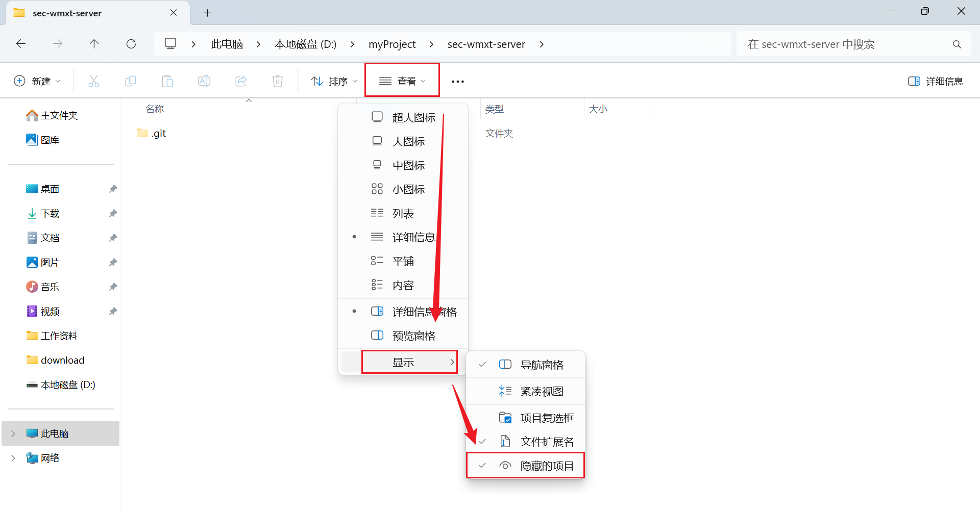Image resolution: width=980 pixels, height=512 pixels.
Task: Toggle 隐藏的项目 option
Action: pos(526,466)
